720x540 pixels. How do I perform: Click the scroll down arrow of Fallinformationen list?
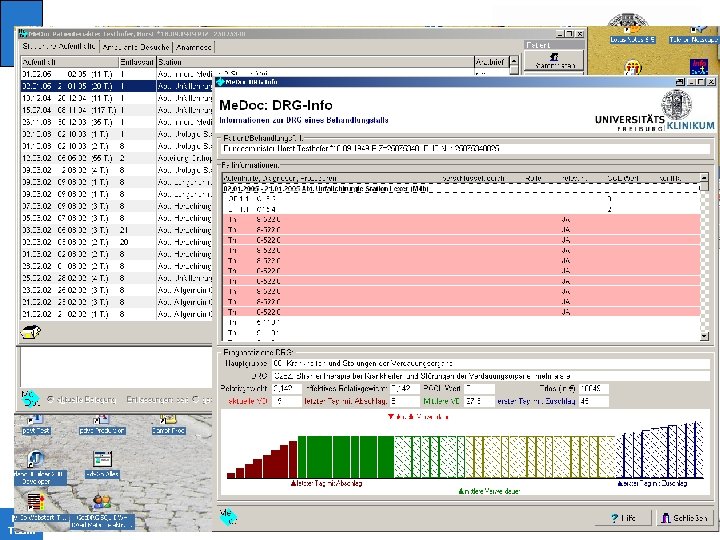tap(704, 337)
